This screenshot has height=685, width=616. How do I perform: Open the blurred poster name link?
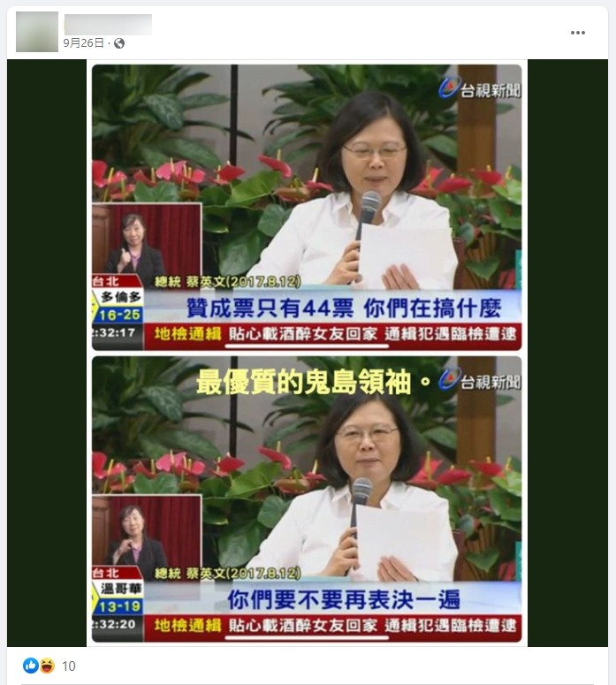(x=108, y=25)
